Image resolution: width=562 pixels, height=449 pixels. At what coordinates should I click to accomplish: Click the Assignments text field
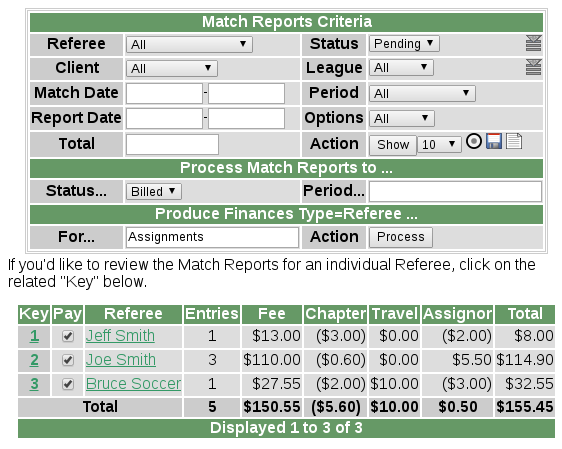[212, 237]
